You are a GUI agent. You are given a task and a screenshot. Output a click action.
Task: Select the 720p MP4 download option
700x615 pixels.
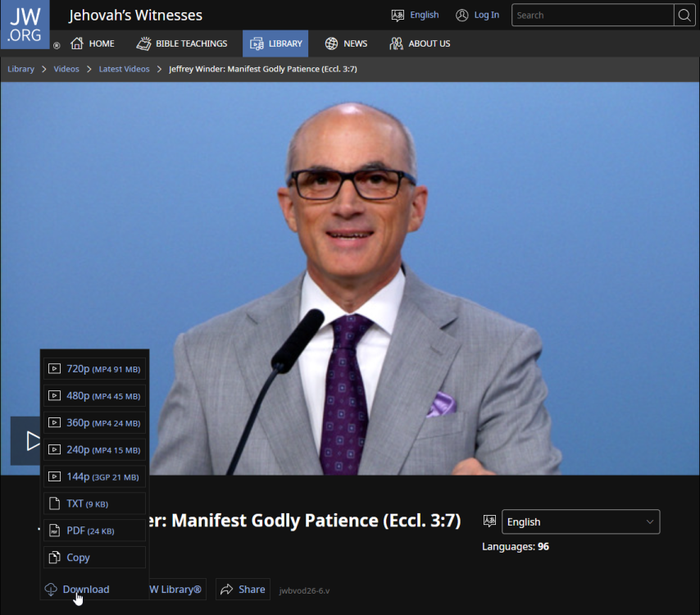(94, 368)
